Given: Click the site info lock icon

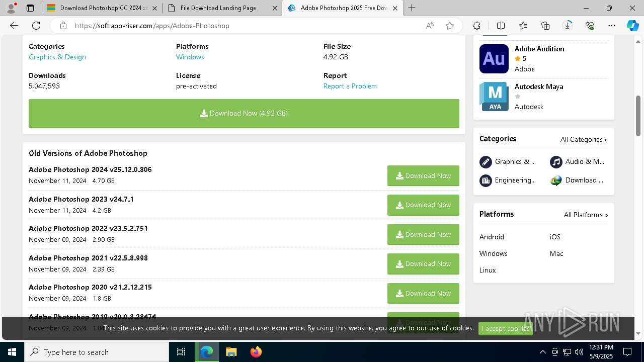Looking at the screenshot, I should pos(63,26).
